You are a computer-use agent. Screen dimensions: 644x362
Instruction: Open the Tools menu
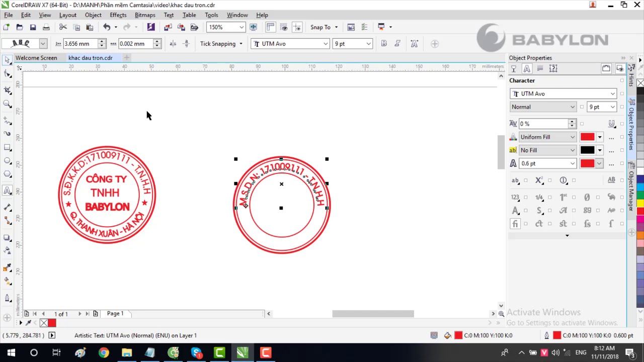(x=211, y=15)
